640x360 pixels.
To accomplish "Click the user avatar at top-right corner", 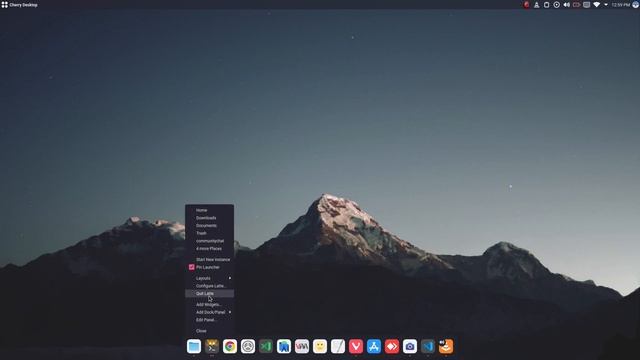I will pos(636,5).
